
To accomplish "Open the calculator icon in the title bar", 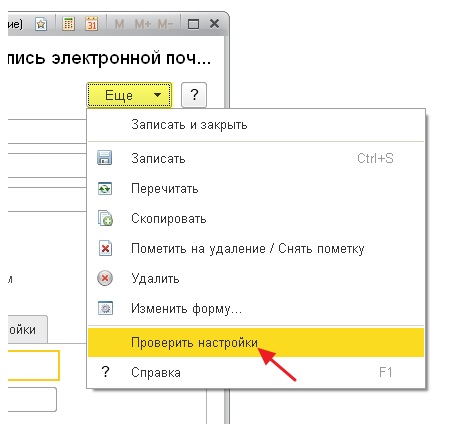I will 68,24.
